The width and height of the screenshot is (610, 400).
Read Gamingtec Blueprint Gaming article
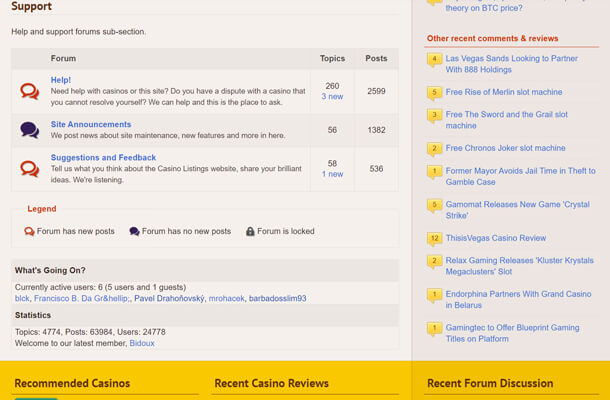[512, 333]
